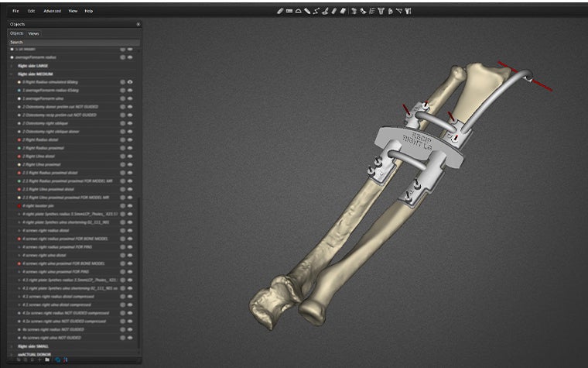Click red color dot of 4 right locator pin

point(19,206)
